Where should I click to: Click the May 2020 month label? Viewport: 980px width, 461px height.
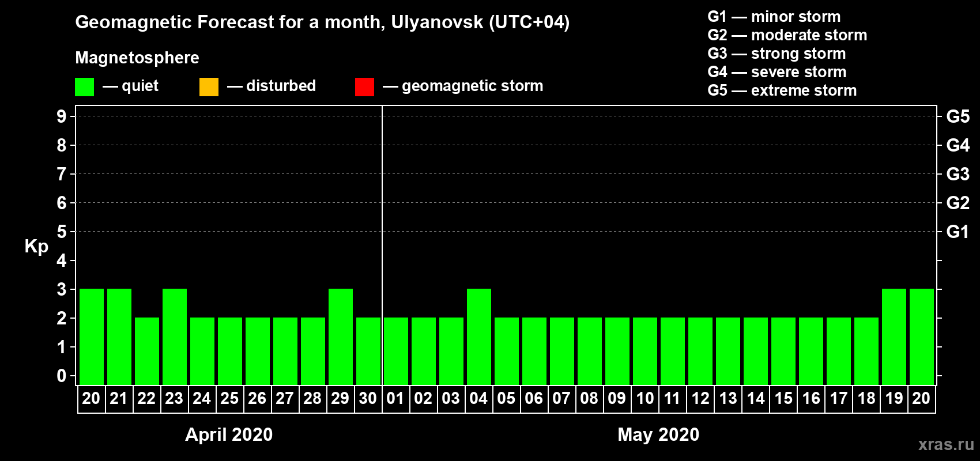point(658,434)
